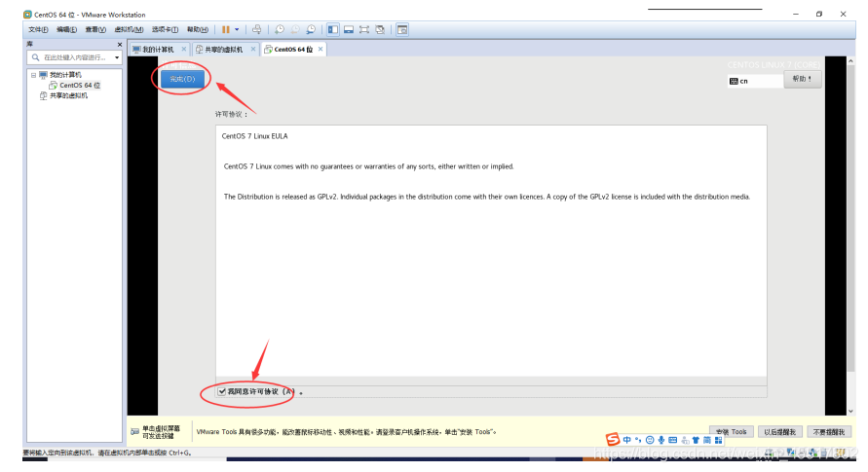Select CentOS 64 位 in the library tree
The image size is (868, 472).
point(80,85)
